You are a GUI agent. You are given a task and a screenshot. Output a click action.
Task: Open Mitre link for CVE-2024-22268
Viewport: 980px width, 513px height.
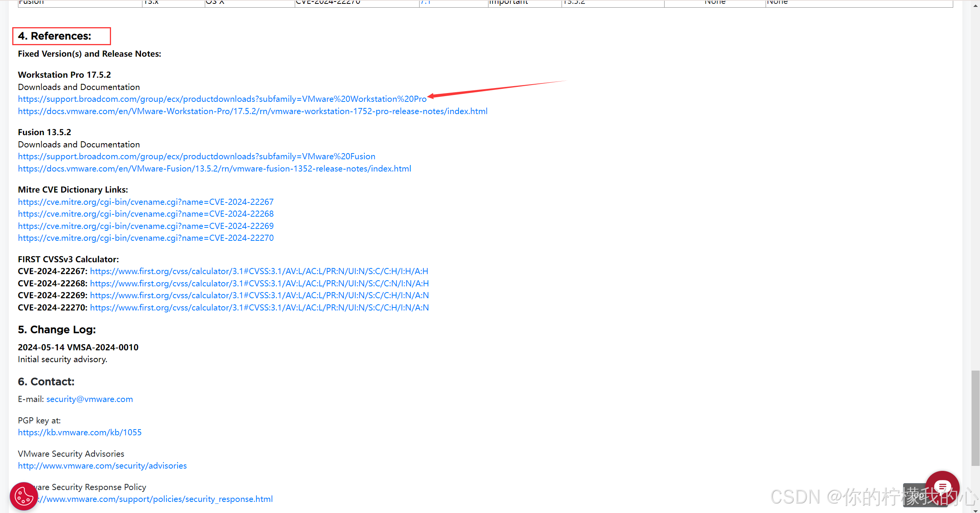pyautogui.click(x=146, y=214)
